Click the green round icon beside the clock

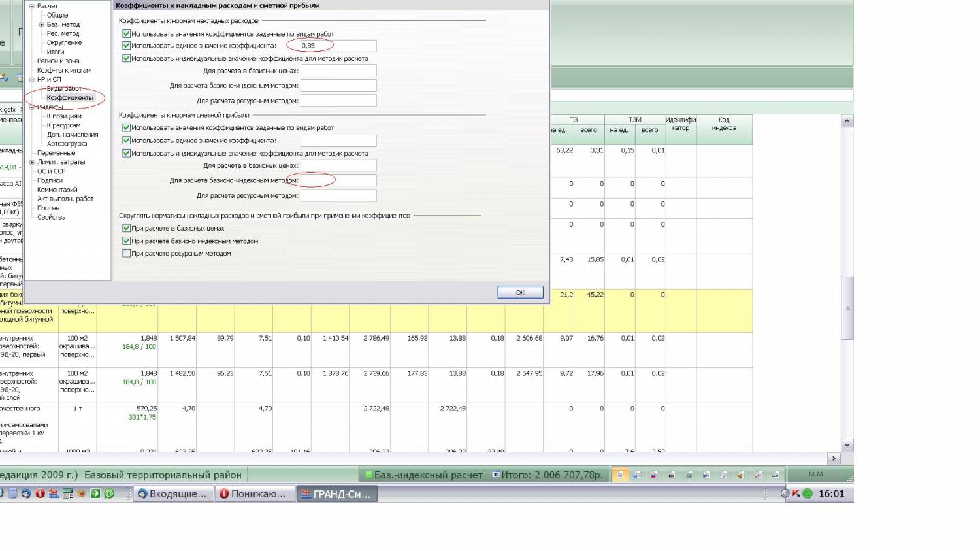[x=808, y=494]
